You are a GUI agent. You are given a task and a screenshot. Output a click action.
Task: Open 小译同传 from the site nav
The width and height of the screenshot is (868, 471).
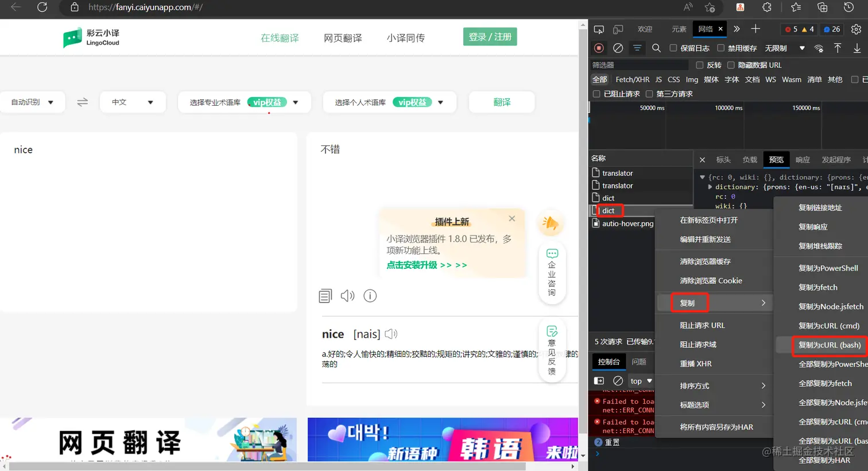pos(406,38)
